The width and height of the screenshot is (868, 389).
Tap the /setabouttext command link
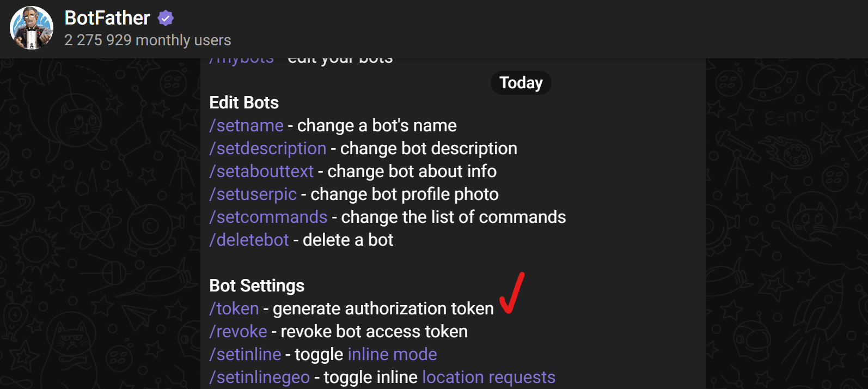coord(261,172)
